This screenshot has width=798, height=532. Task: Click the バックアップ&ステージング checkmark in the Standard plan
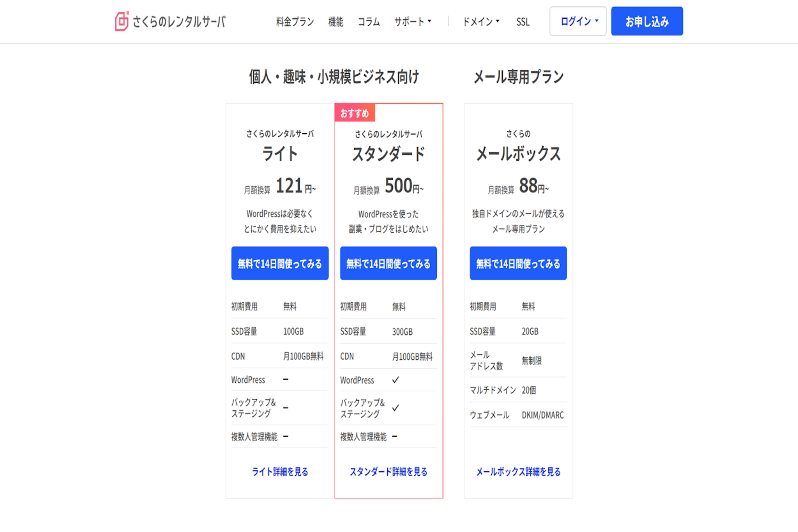coord(395,408)
